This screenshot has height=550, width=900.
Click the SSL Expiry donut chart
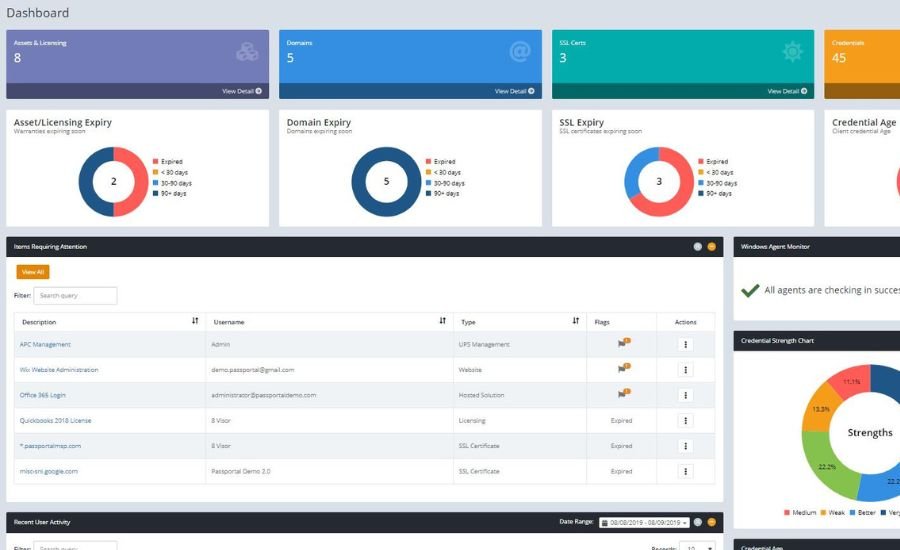[x=659, y=181]
